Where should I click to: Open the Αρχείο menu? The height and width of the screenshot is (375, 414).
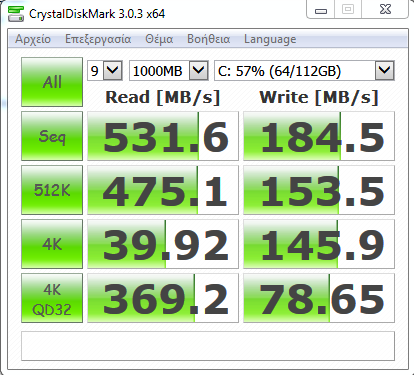click(33, 39)
